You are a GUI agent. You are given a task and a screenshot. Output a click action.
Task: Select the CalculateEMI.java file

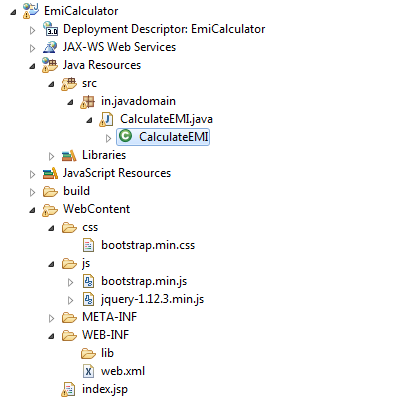(x=166, y=119)
